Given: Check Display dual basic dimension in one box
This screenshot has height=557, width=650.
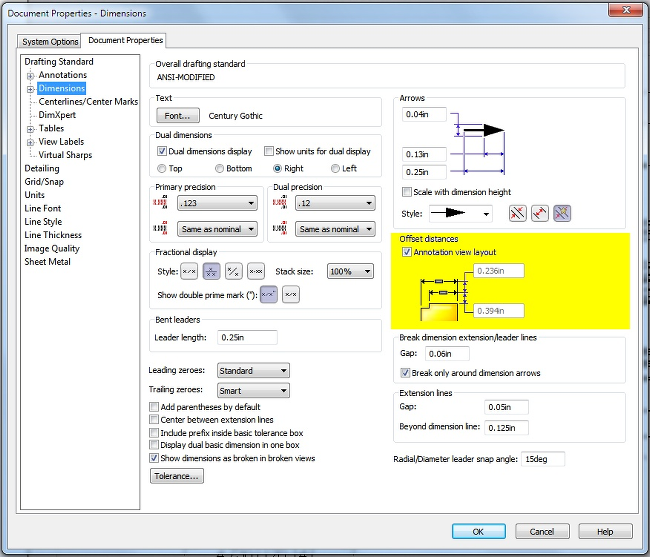Looking at the screenshot, I should (154, 445).
